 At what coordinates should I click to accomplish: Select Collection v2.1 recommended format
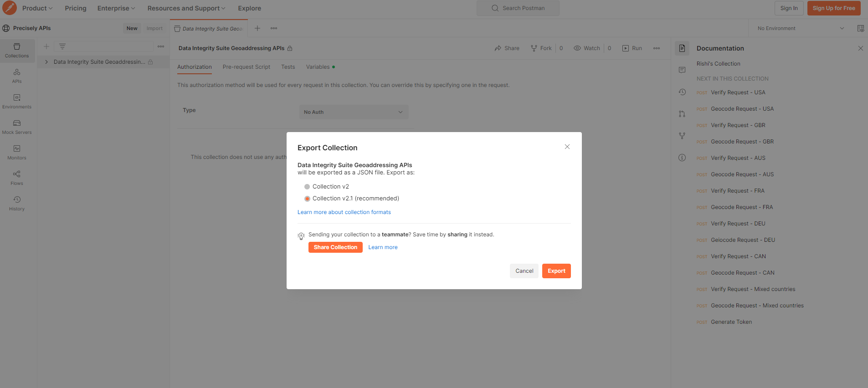click(x=307, y=198)
